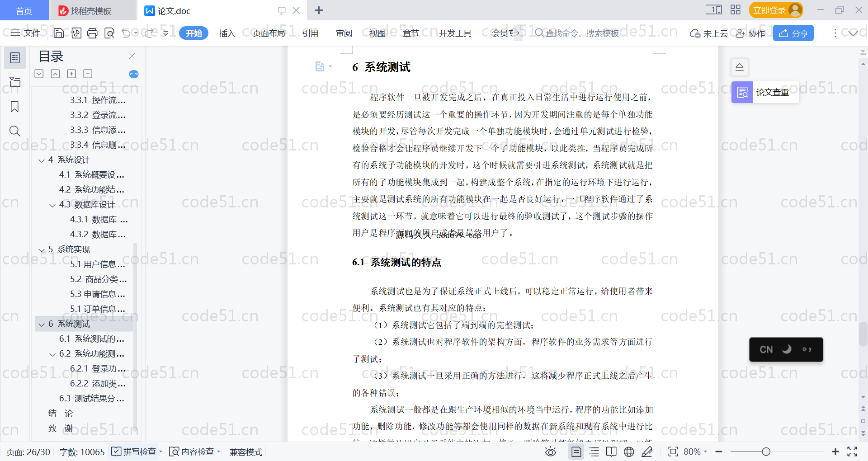Switch to the 插入 ribbon tab
Image resolution: width=868 pixels, height=461 pixels.
tap(227, 33)
